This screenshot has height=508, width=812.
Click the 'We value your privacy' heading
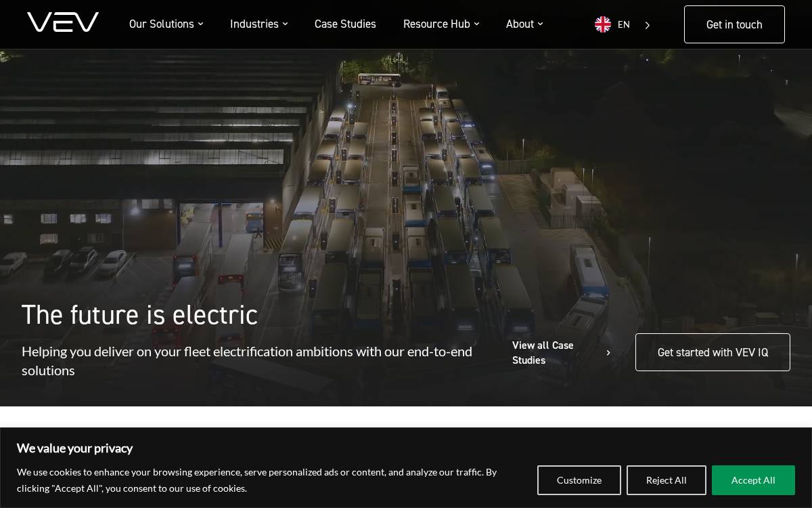74,448
